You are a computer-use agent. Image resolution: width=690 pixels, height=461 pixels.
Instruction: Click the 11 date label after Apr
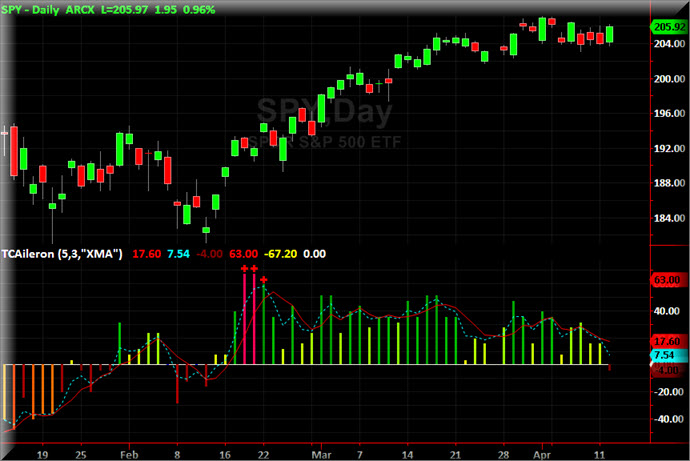click(599, 454)
